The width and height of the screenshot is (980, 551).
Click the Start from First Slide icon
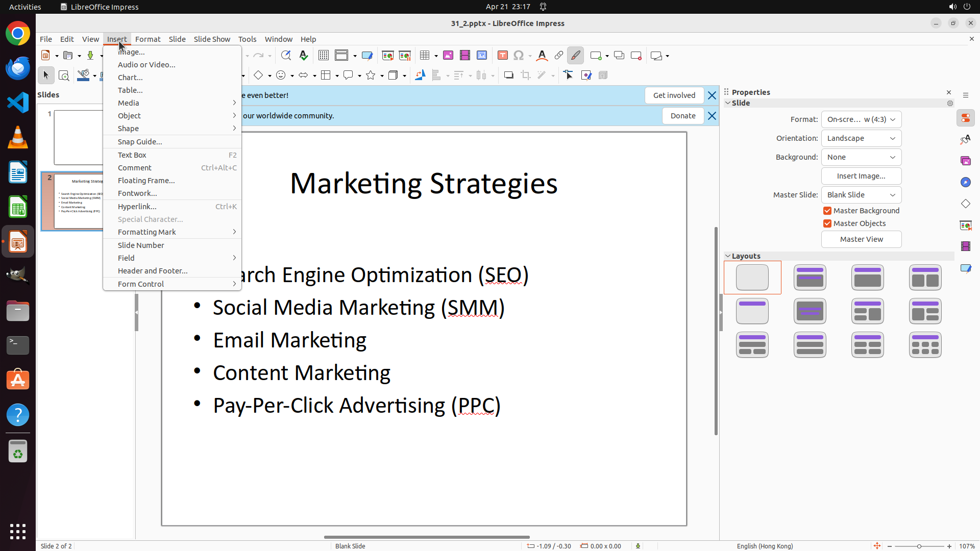click(387, 56)
